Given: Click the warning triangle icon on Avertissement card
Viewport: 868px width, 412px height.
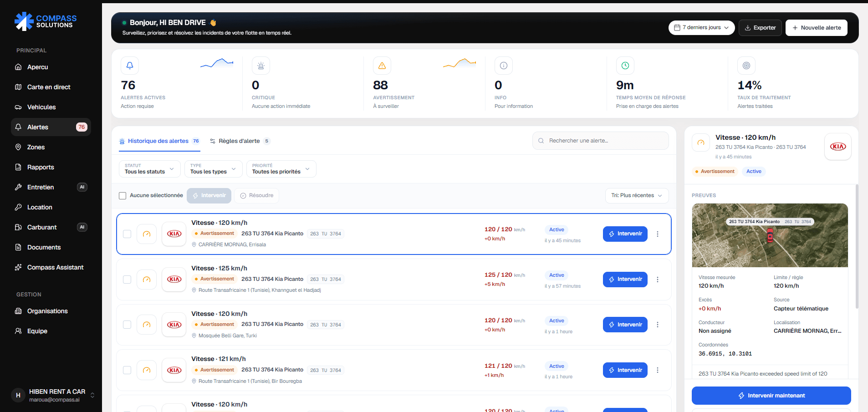Looking at the screenshot, I should tap(382, 66).
